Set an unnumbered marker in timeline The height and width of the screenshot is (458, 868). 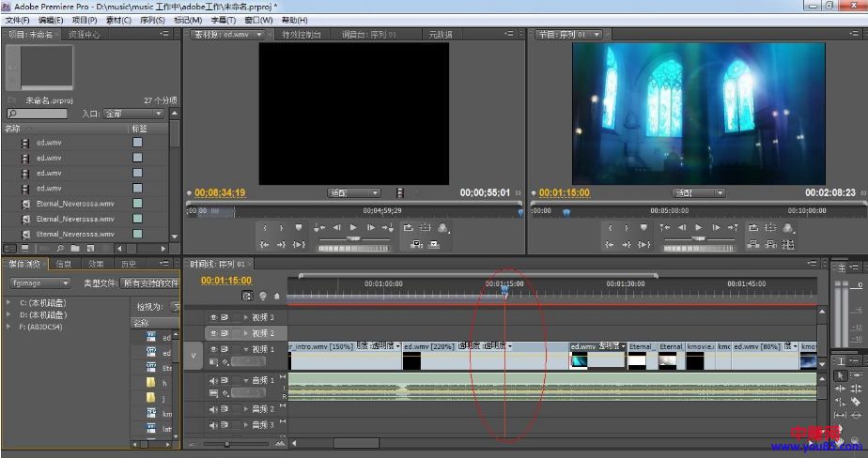pyautogui.click(x=277, y=296)
